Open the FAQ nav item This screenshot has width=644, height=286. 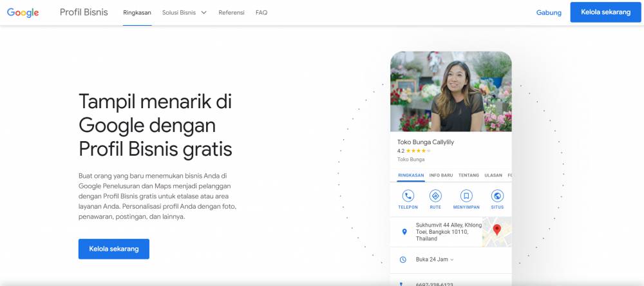[x=261, y=13]
